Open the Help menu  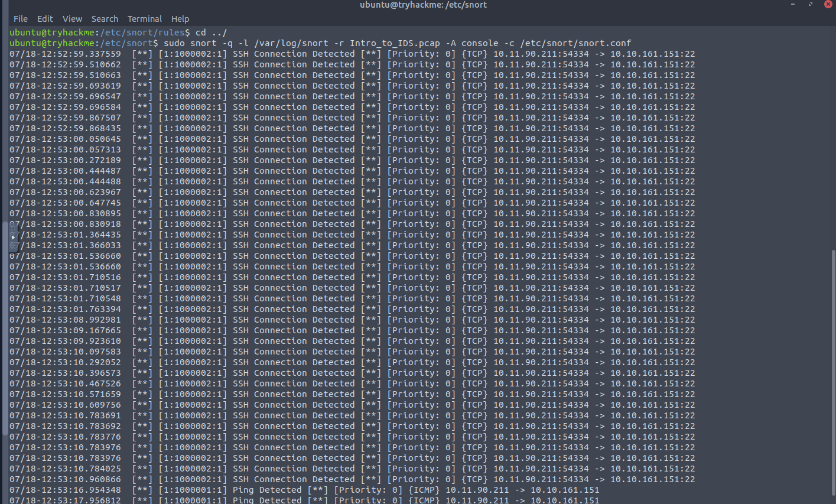point(180,19)
